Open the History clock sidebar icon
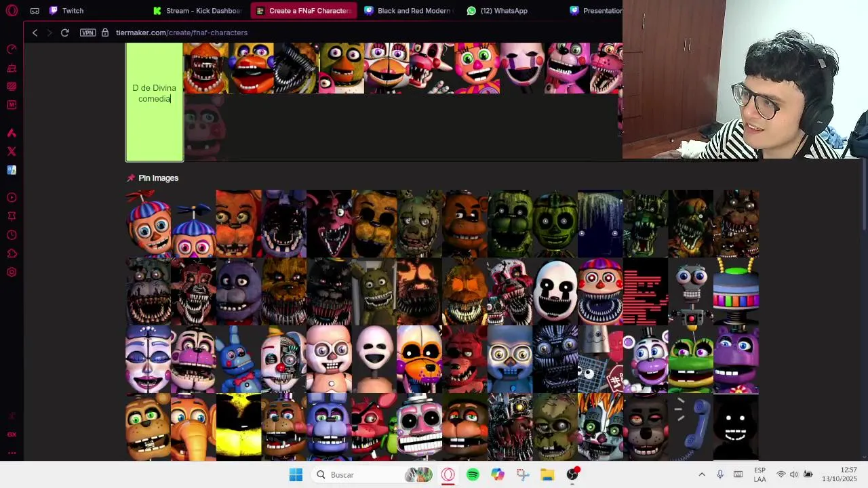 (12, 235)
